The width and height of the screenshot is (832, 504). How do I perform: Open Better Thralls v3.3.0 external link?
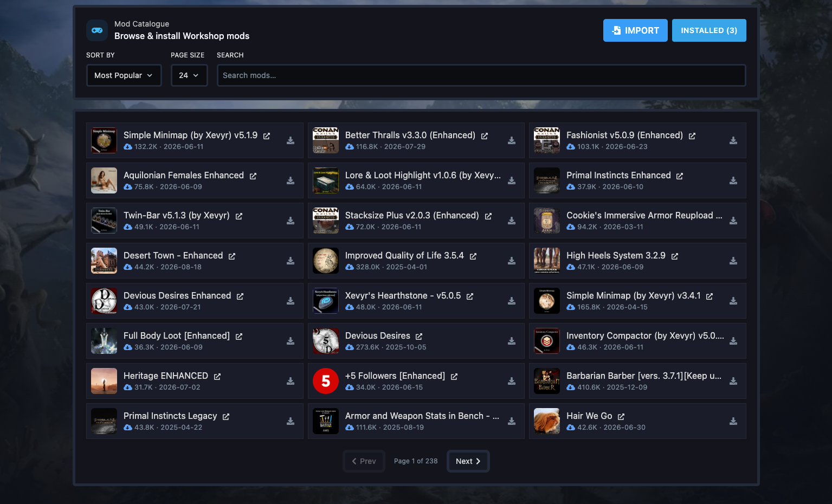[x=485, y=136]
